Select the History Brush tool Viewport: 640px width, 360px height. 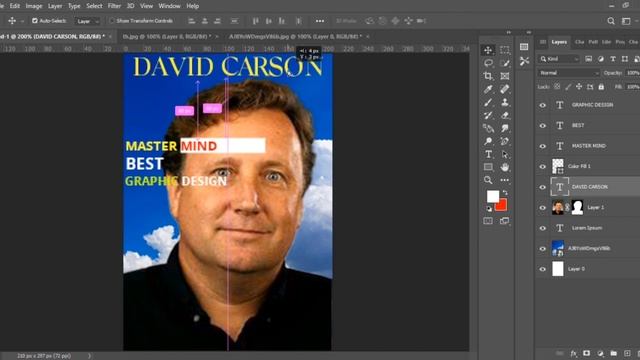[x=488, y=115]
